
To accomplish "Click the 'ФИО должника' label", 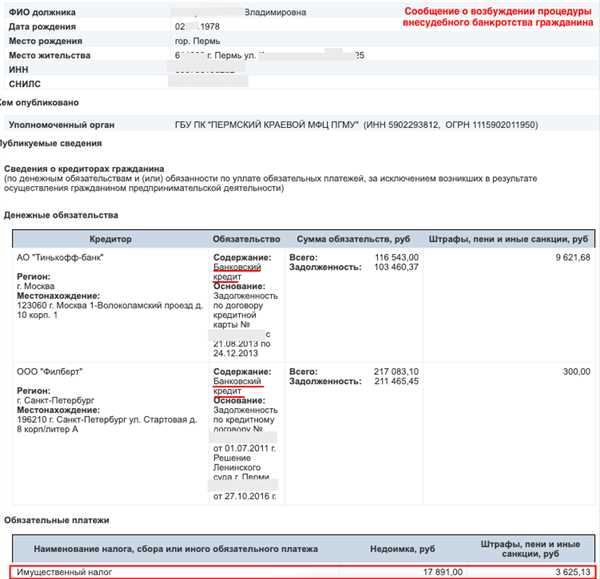I will click(42, 12).
